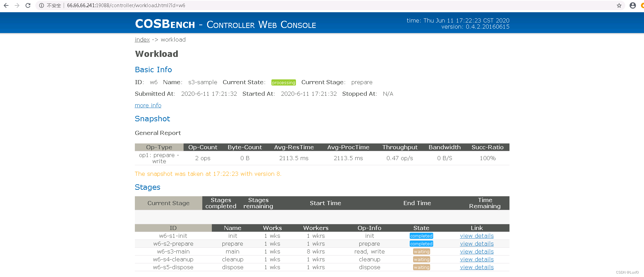644x277 pixels.
Task: Click the '0 B/S' bandwidth value
Action: pos(445,158)
